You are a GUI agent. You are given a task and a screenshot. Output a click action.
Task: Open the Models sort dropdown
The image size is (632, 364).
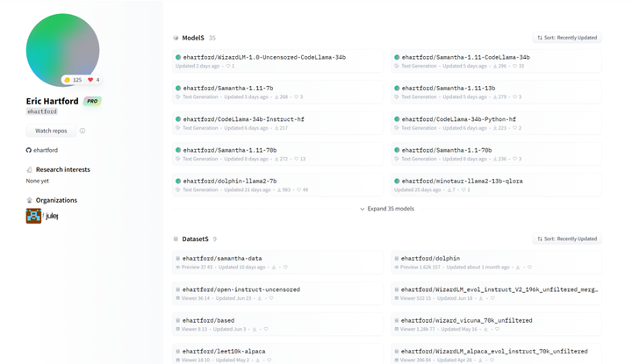tap(567, 38)
